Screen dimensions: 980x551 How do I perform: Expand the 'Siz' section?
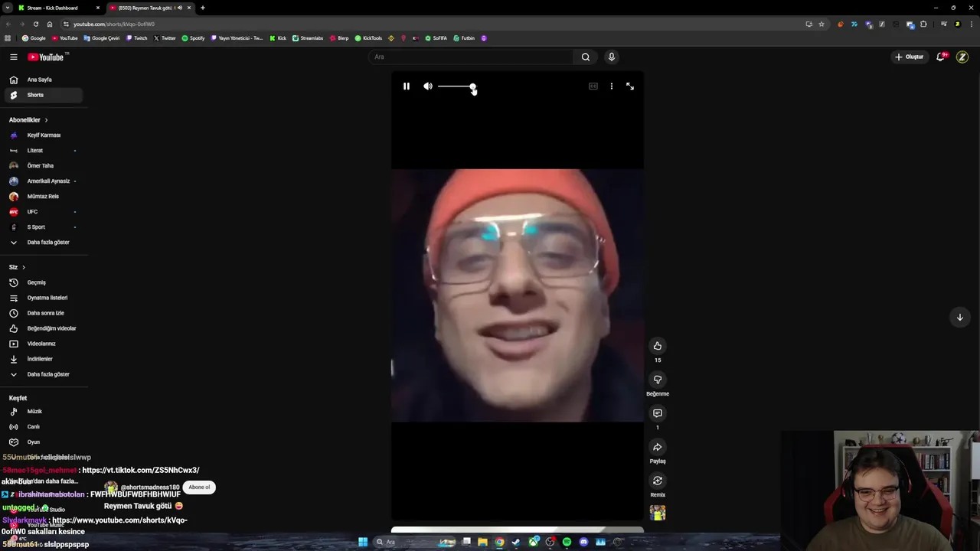pos(17,267)
